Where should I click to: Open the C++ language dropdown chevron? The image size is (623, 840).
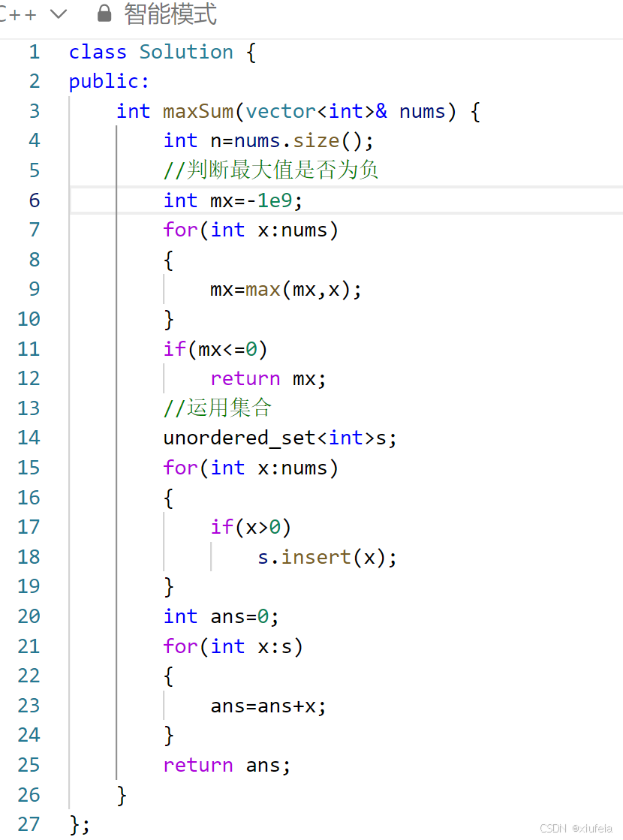pos(59,14)
